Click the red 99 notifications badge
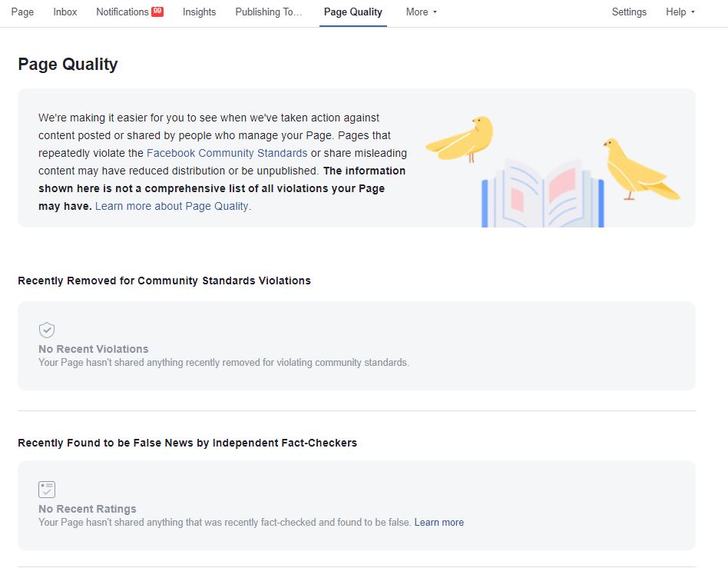Screen dimensions: 728x568 point(157,12)
